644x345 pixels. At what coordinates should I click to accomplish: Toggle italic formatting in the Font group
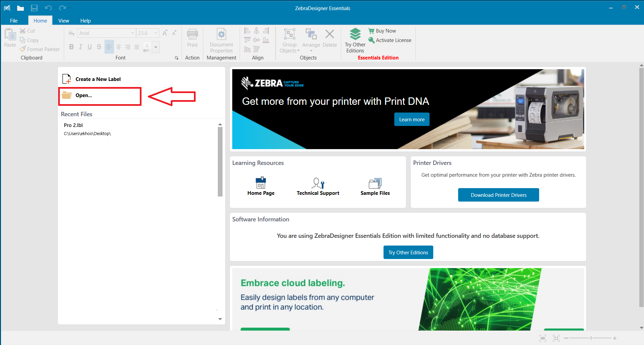(80, 47)
